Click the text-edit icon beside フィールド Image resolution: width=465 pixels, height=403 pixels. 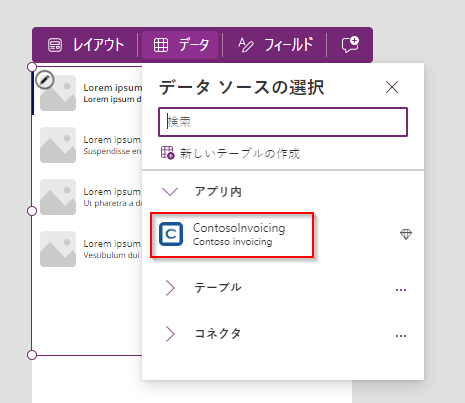click(246, 45)
